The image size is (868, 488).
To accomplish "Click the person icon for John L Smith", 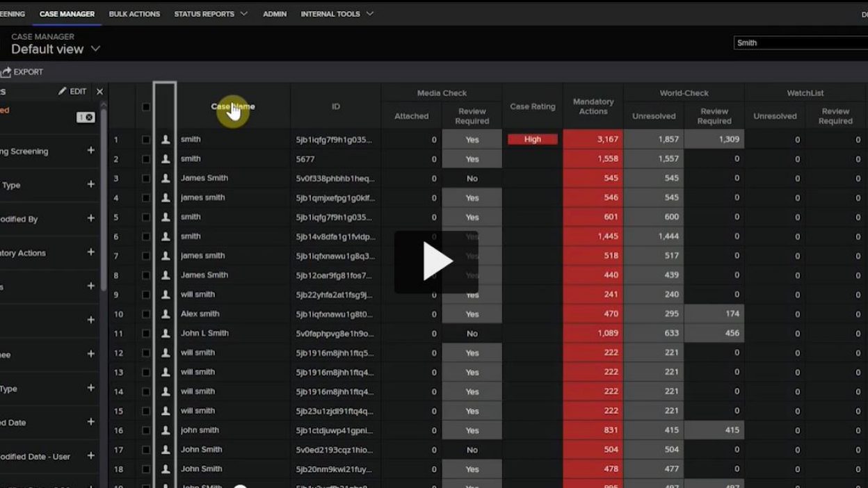I will (x=166, y=334).
